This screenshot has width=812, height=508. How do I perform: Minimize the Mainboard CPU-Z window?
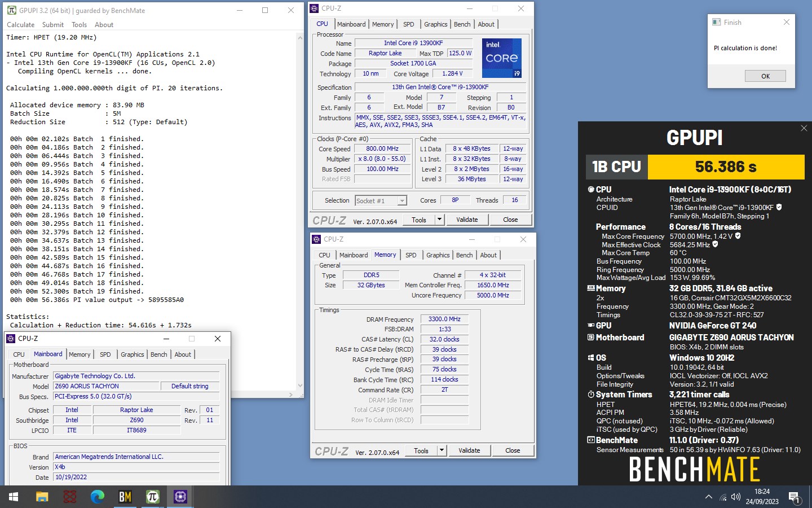(166, 339)
